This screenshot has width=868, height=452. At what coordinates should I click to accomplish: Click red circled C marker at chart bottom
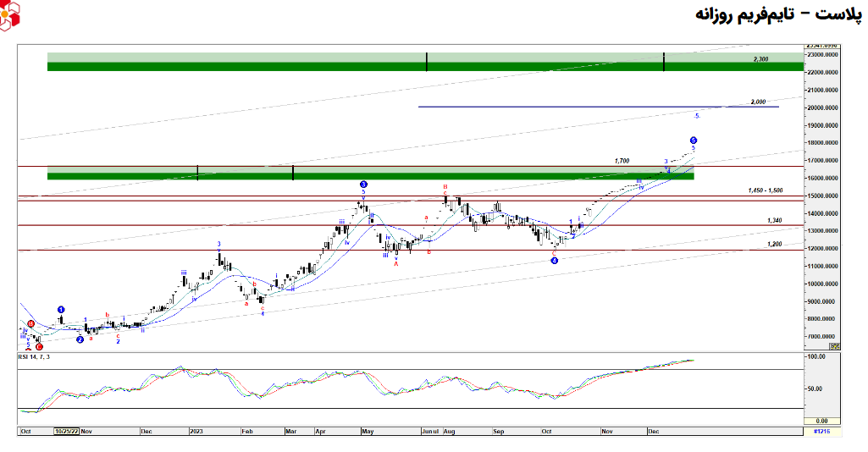(39, 346)
